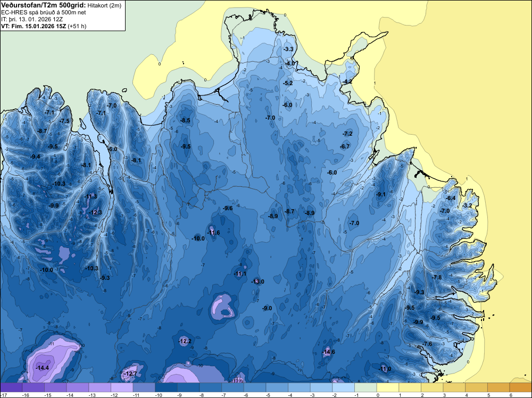
Task: Click the temperature value -12.3 on the map
Action: click(x=95, y=212)
